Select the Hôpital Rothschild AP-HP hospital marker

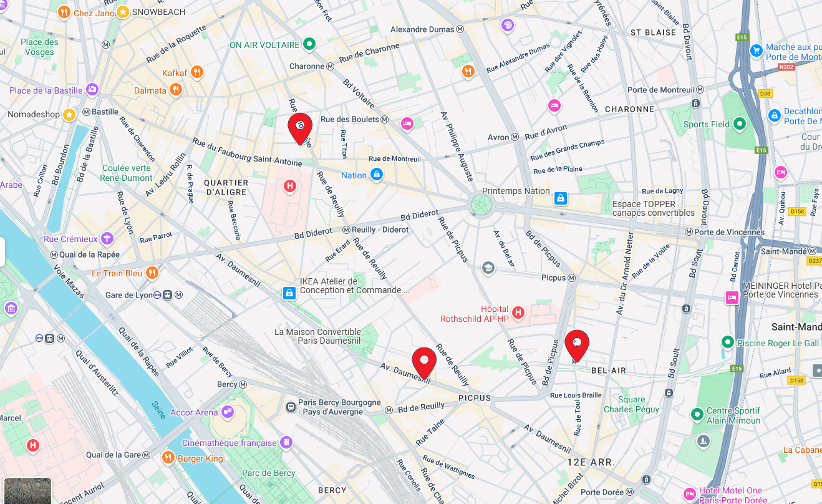tap(518, 312)
